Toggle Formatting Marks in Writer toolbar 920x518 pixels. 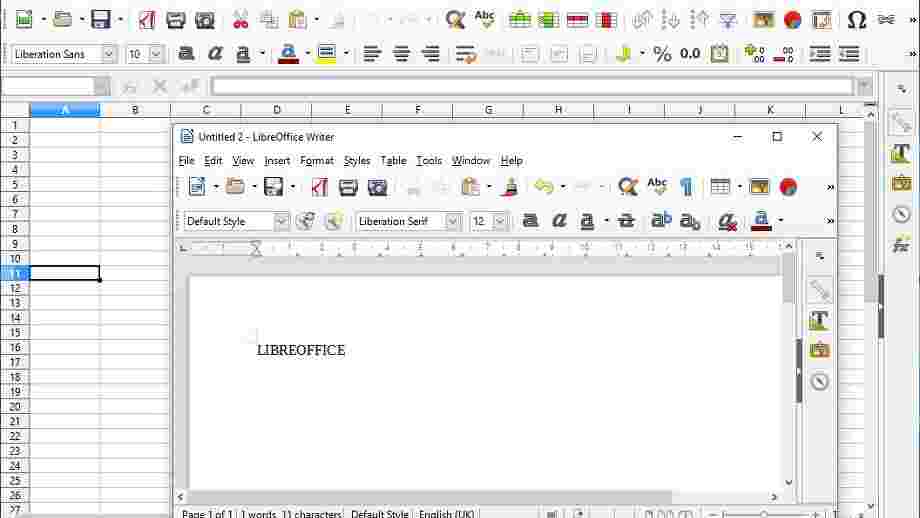[686, 187]
